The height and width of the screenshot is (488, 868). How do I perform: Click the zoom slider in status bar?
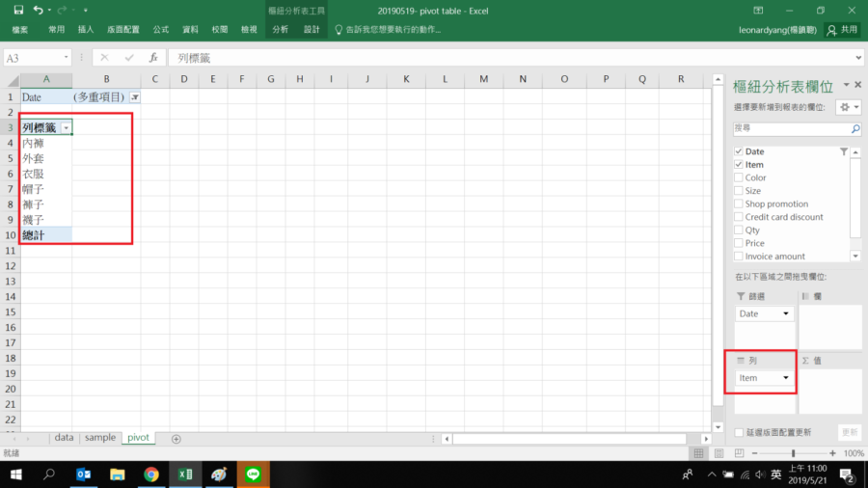[793, 453]
